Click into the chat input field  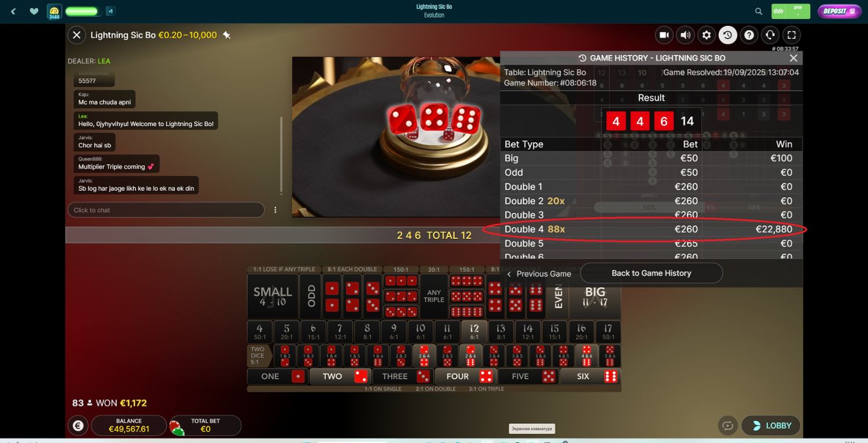[166, 210]
